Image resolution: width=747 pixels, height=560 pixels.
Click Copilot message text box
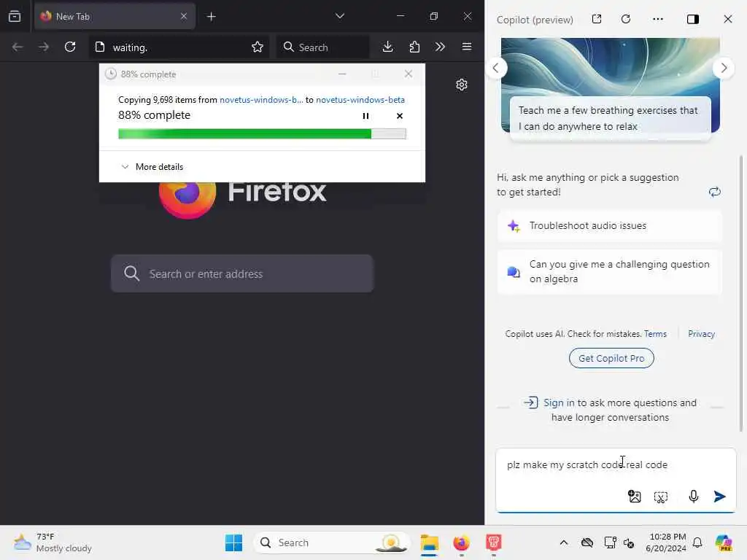point(616,464)
